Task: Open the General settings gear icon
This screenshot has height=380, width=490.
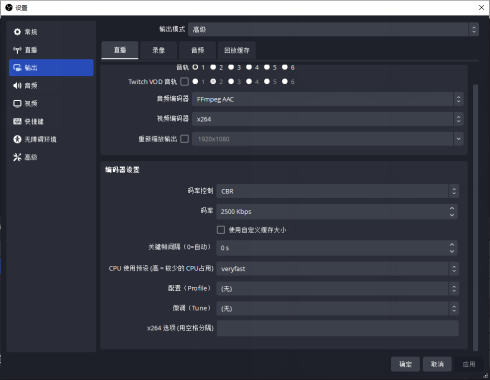Action: click(17, 32)
